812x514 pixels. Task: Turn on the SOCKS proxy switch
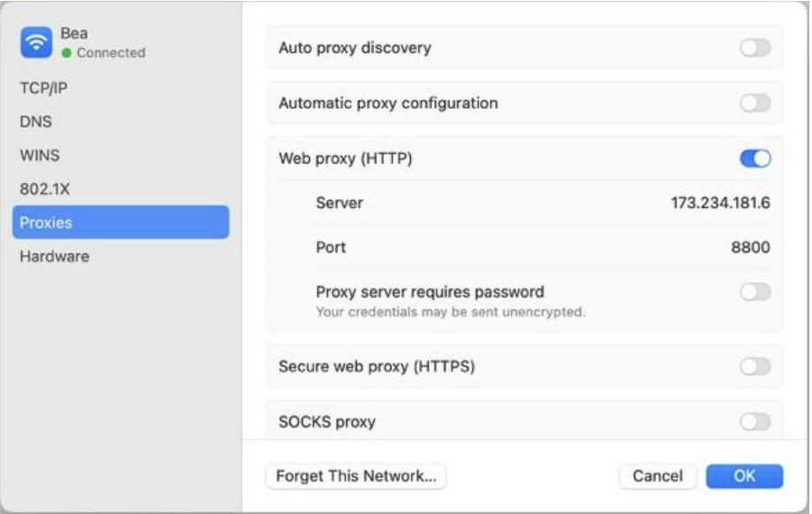[x=755, y=422]
